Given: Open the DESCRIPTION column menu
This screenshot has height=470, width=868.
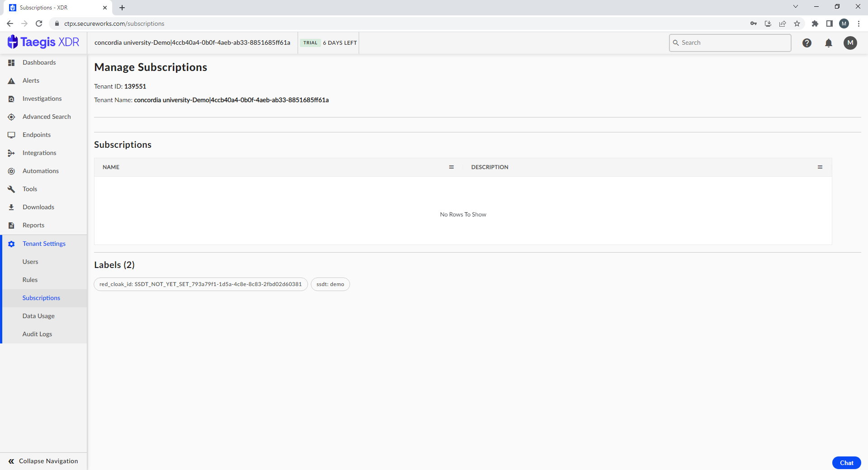Looking at the screenshot, I should point(820,167).
